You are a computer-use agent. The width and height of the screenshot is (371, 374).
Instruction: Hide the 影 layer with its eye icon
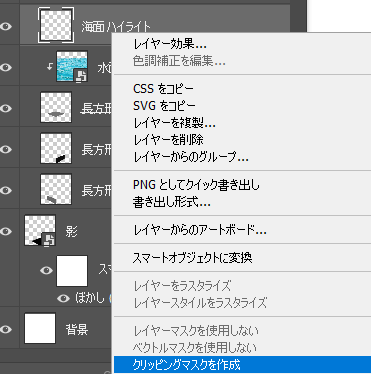point(6,231)
